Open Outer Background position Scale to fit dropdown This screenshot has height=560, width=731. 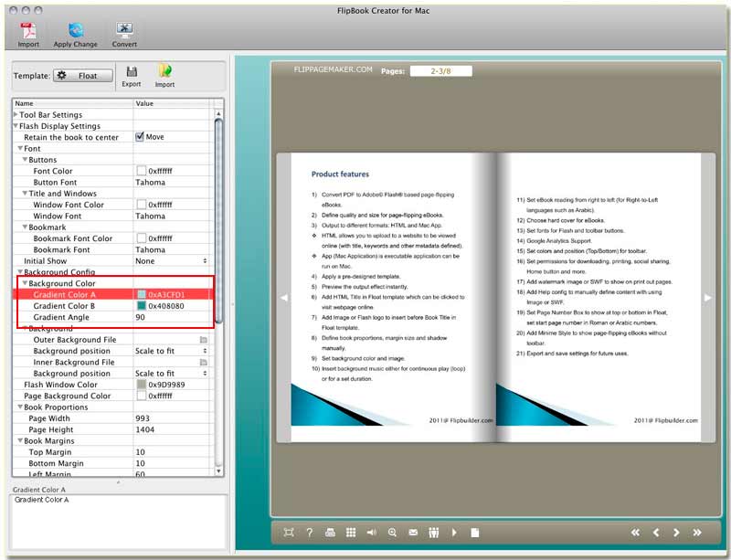point(172,351)
